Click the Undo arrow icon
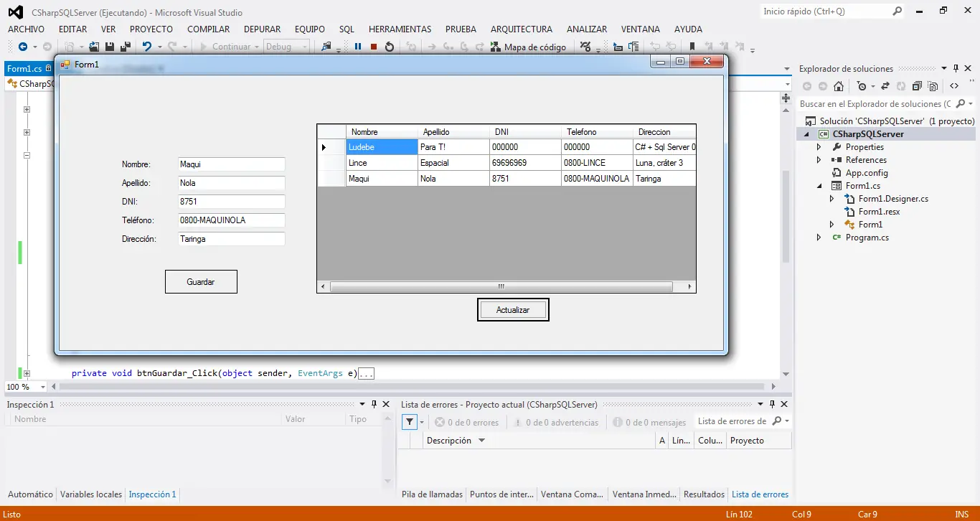The width and height of the screenshot is (980, 521). [x=147, y=47]
